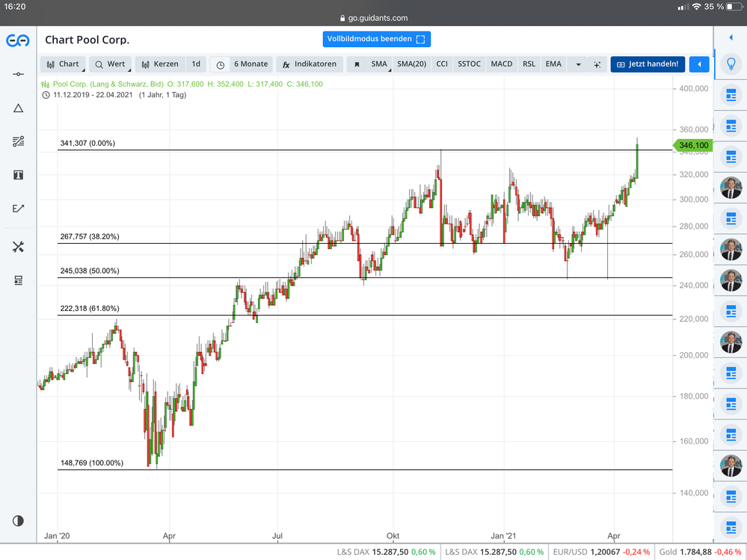Select the triangle shape tool

(x=18, y=108)
